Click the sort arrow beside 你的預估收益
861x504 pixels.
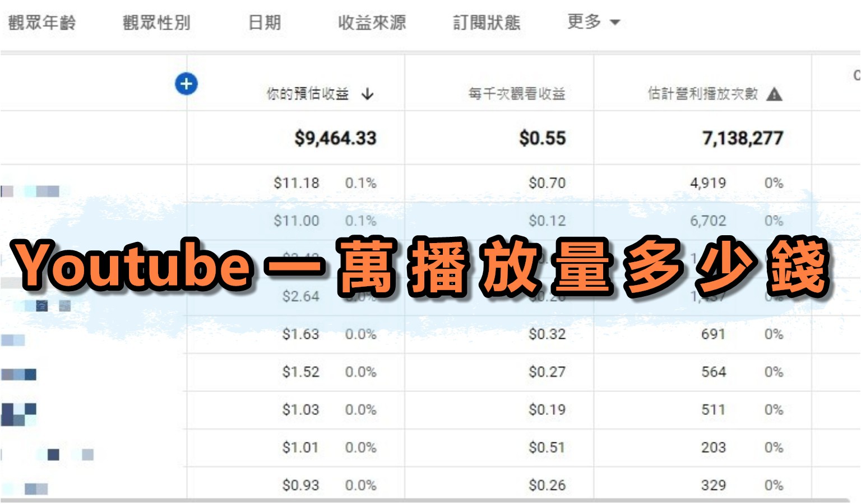pos(367,94)
